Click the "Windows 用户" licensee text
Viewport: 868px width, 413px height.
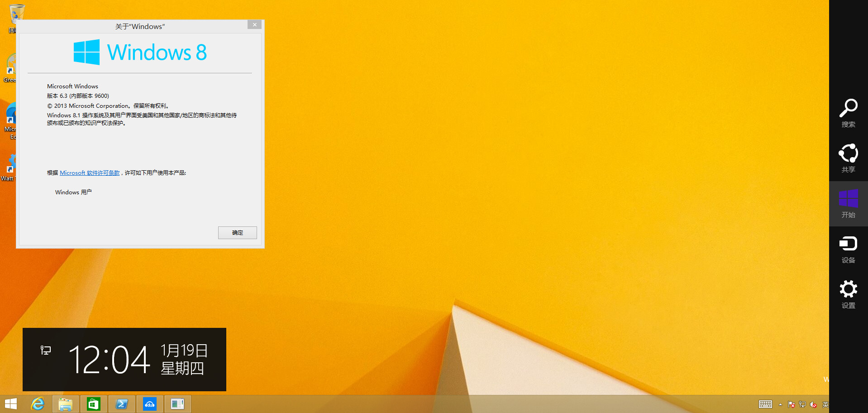click(x=73, y=192)
